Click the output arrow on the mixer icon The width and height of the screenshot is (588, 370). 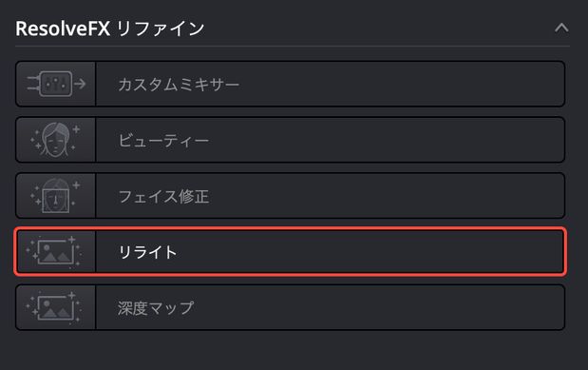coord(80,84)
